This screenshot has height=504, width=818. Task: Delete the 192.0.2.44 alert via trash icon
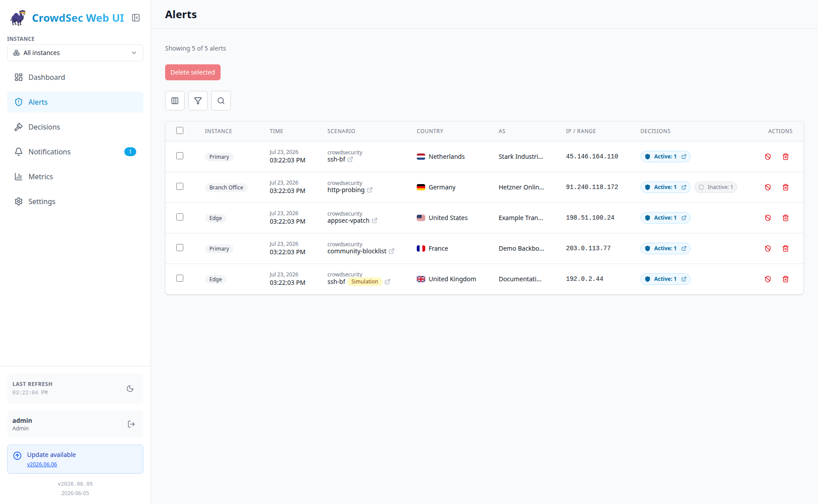786,279
